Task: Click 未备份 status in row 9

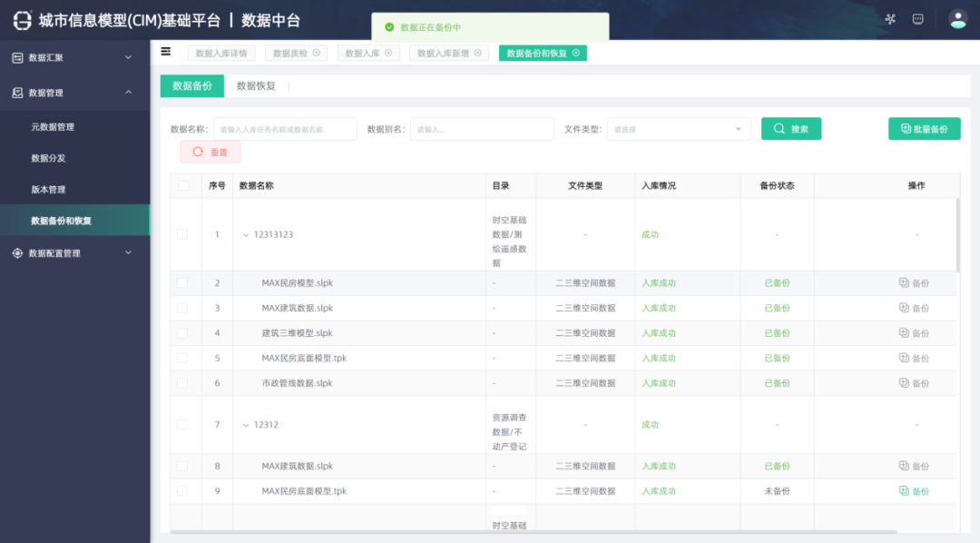Action: (x=777, y=491)
